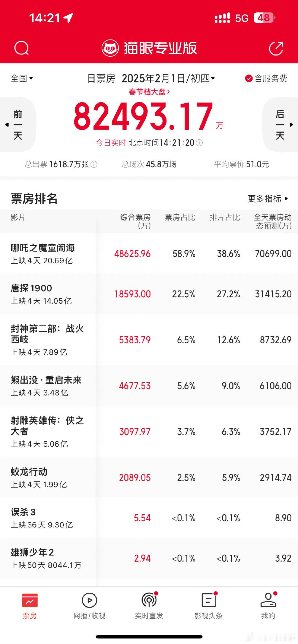Tap info icon beside 北京时间

199,143
